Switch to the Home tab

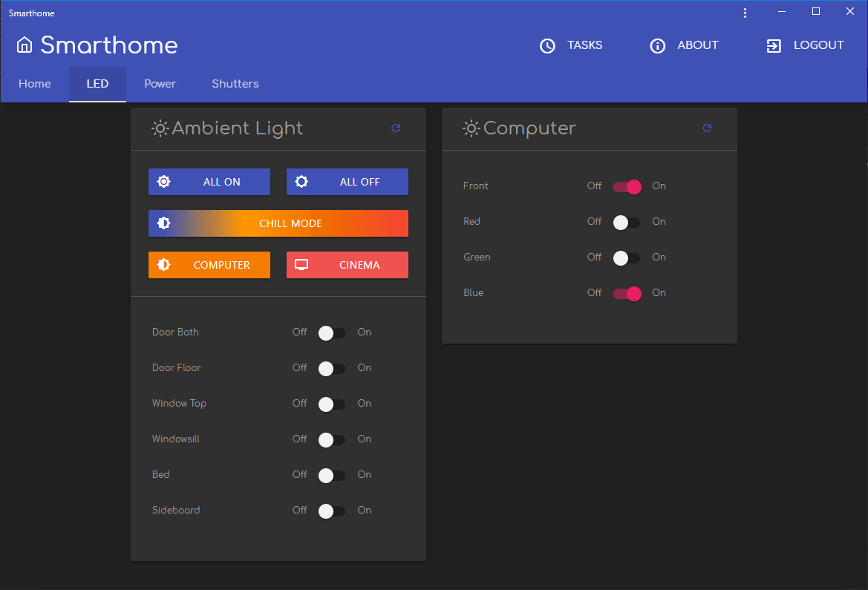coord(35,84)
